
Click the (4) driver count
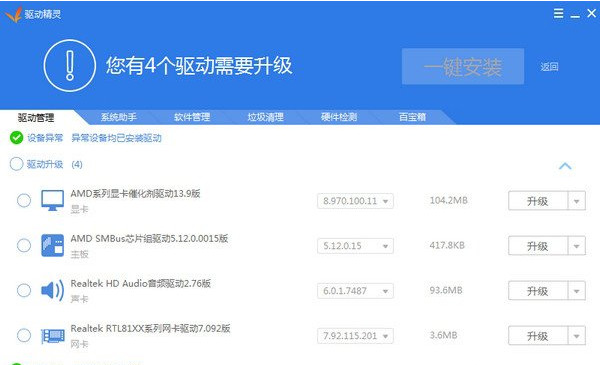tap(77, 165)
